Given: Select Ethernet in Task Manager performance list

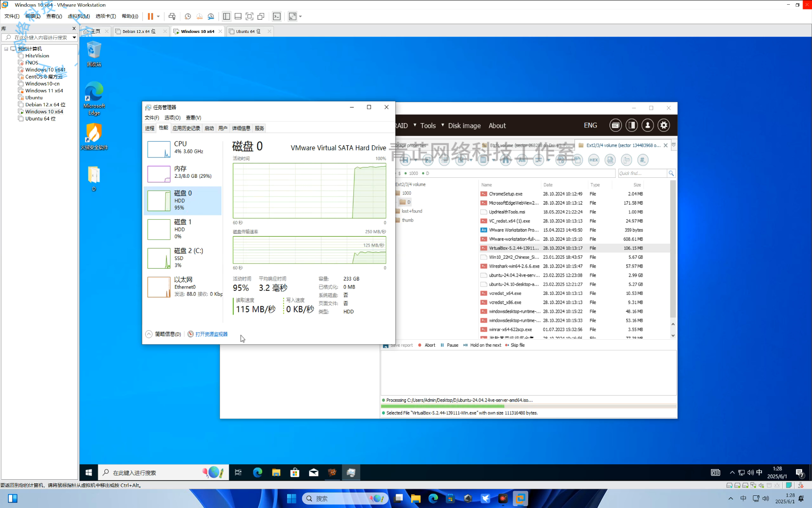Looking at the screenshot, I should [x=183, y=287].
